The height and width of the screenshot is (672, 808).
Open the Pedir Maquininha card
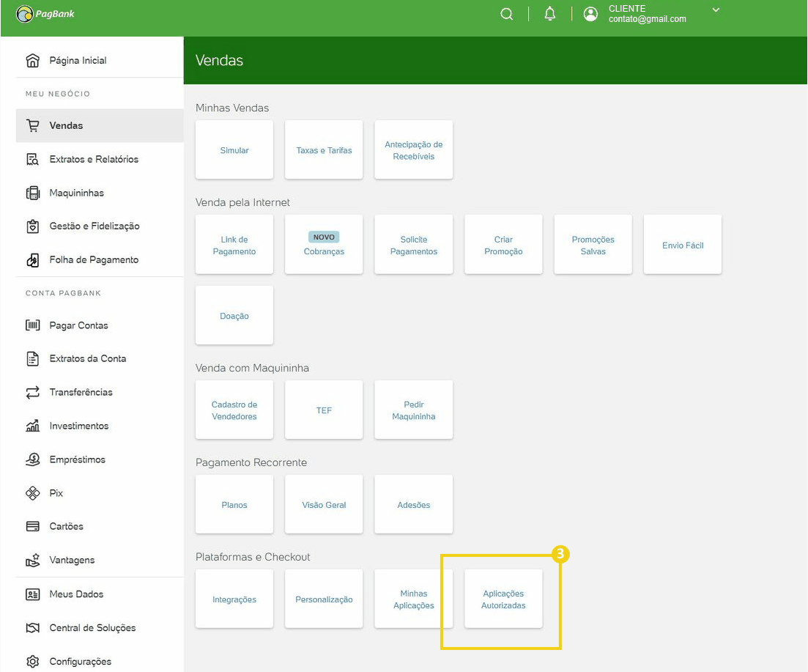(x=414, y=410)
